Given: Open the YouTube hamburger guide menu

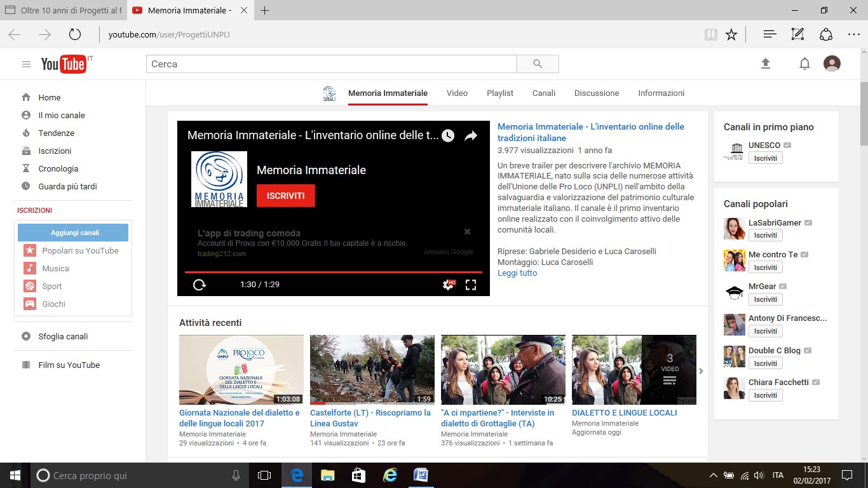Looking at the screenshot, I should (26, 64).
